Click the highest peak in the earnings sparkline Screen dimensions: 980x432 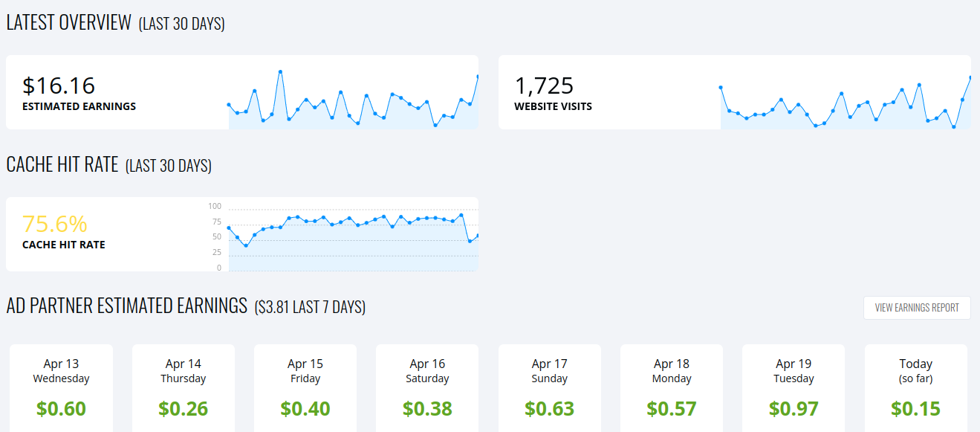pos(280,72)
